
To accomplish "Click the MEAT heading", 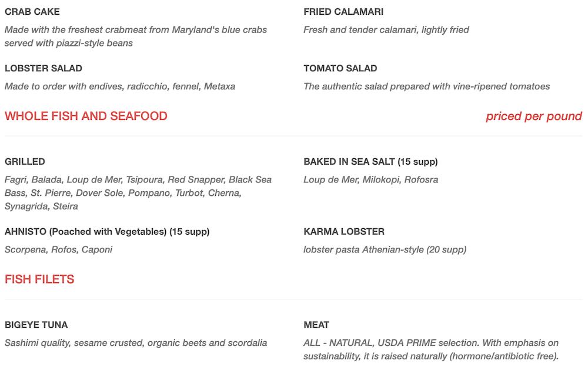I will [316, 325].
